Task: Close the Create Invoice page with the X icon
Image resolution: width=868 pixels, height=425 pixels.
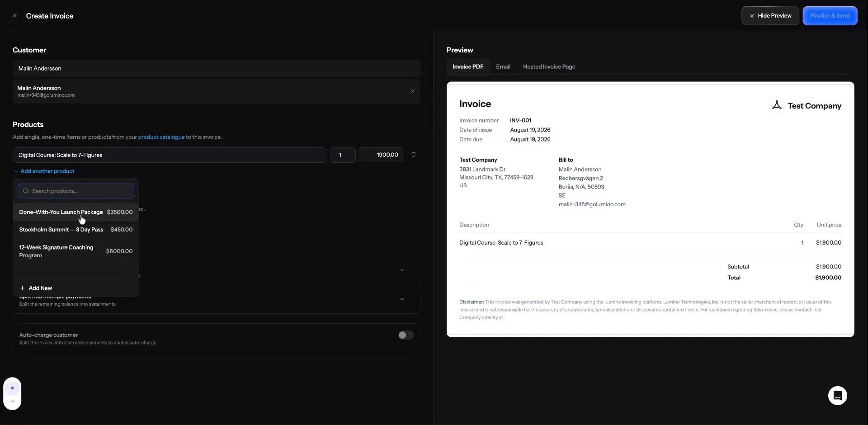Action: point(14,16)
